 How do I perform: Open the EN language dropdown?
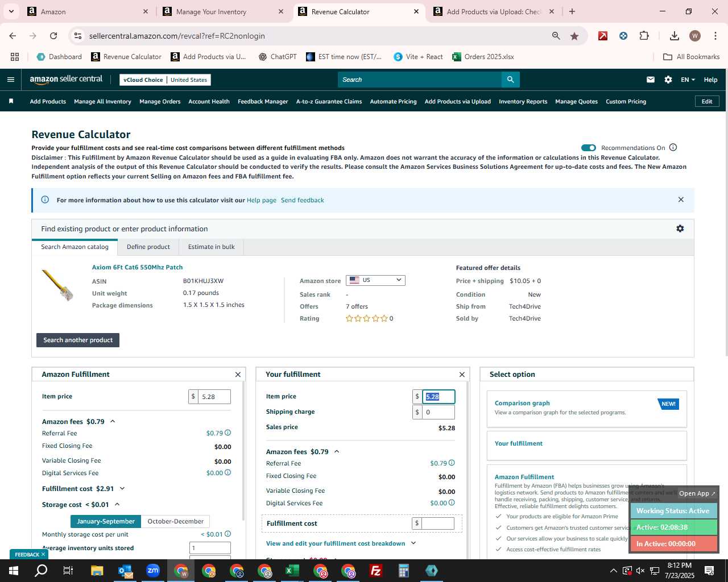(x=688, y=80)
